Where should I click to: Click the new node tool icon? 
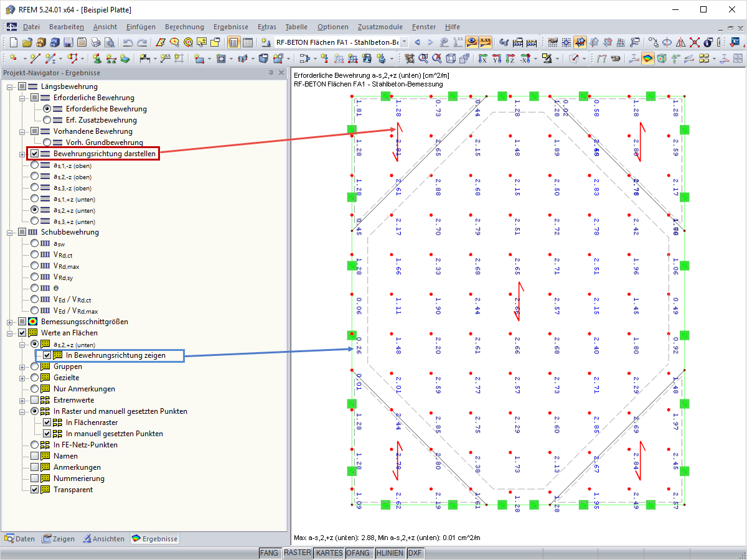point(12,58)
